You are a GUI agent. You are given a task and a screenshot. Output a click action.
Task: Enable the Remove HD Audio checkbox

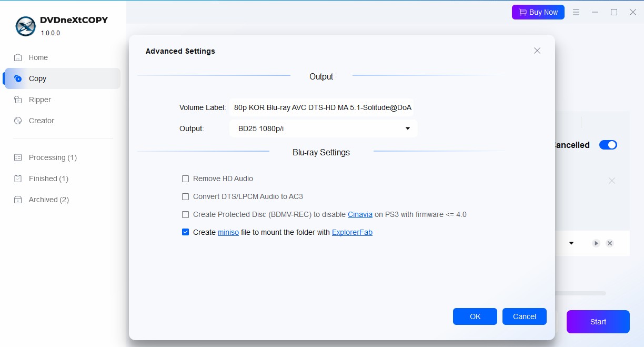pos(185,179)
